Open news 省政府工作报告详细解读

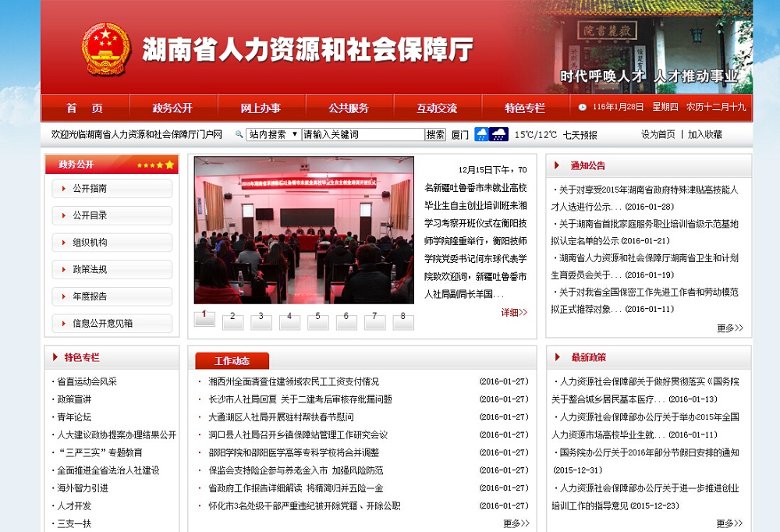click(x=296, y=488)
